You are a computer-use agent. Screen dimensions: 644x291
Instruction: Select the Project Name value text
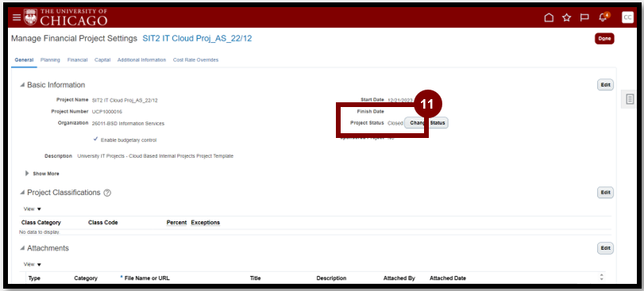(x=125, y=100)
